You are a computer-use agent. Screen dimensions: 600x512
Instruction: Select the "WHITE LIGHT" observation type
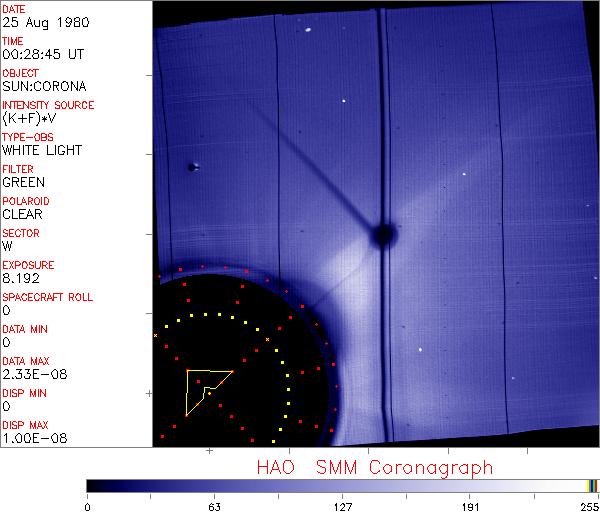tap(41, 150)
